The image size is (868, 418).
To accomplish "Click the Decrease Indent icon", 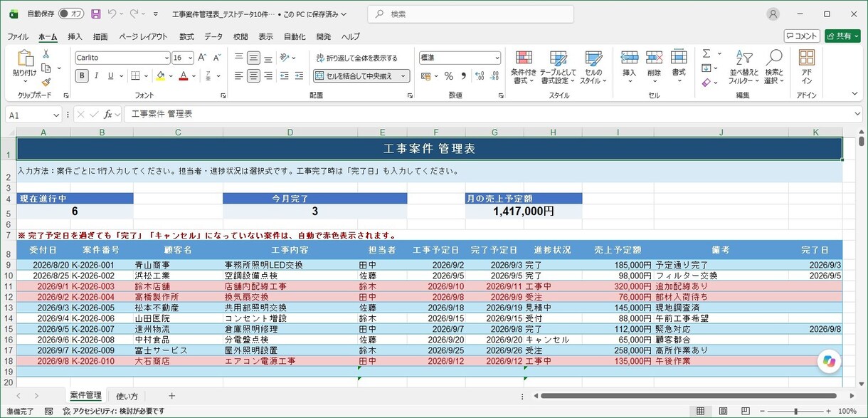I will [x=285, y=75].
